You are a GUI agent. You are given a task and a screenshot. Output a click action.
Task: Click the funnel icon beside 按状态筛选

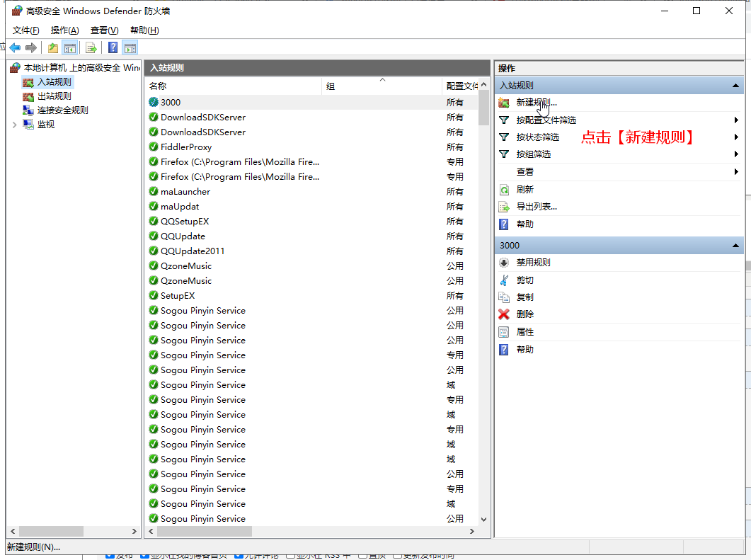coord(504,137)
